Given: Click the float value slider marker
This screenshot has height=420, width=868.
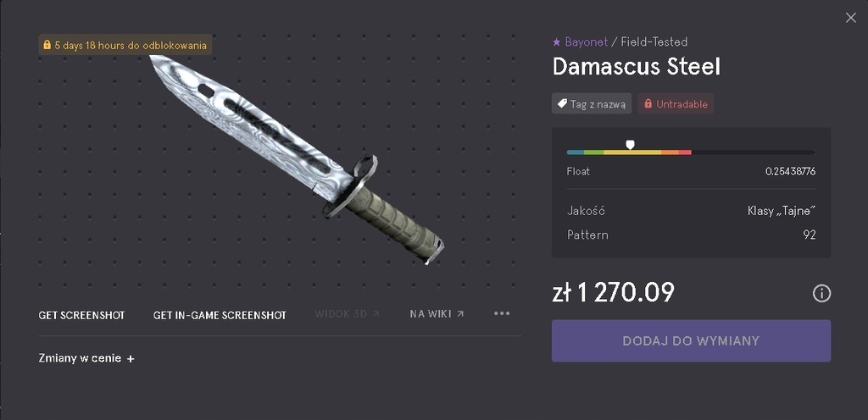Looking at the screenshot, I should [x=630, y=145].
